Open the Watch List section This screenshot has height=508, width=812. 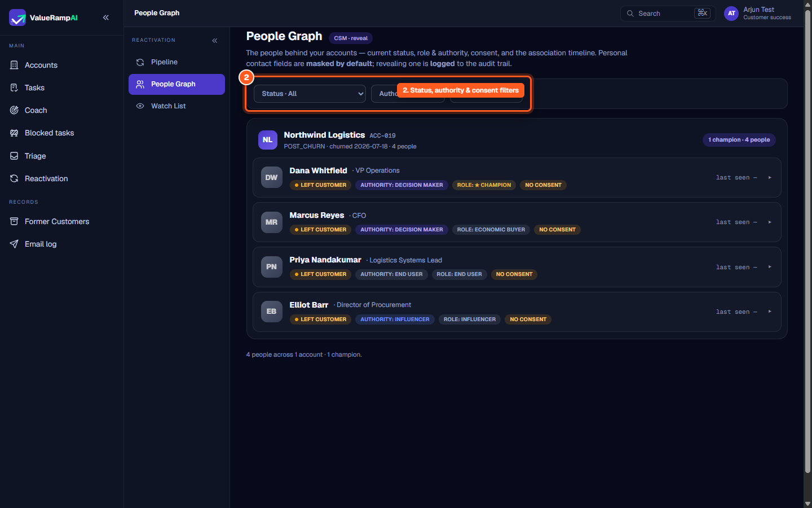[x=176, y=106]
